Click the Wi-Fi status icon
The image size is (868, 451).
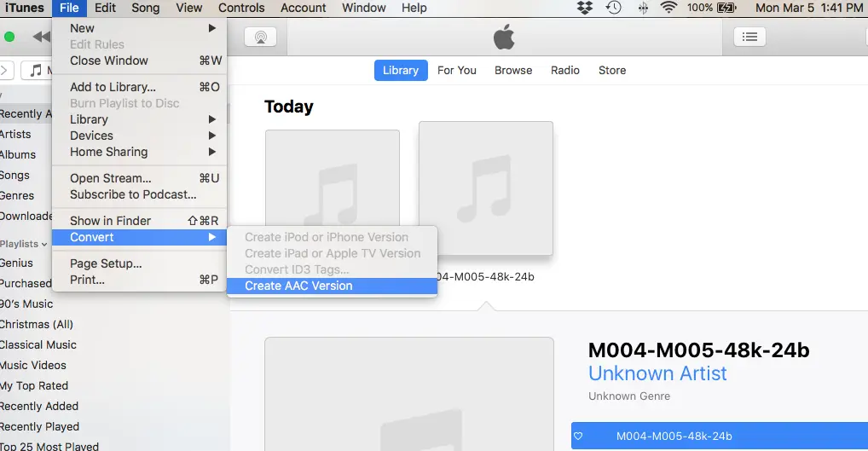(x=668, y=8)
